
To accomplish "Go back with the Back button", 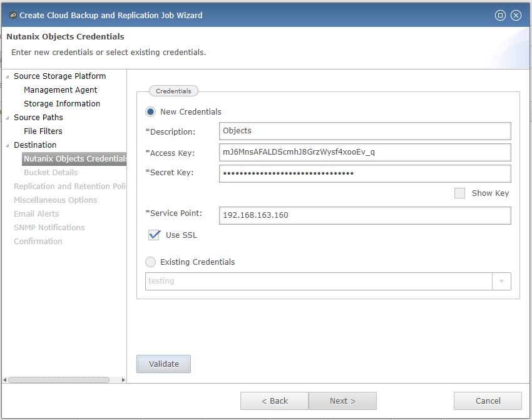I will (275, 401).
